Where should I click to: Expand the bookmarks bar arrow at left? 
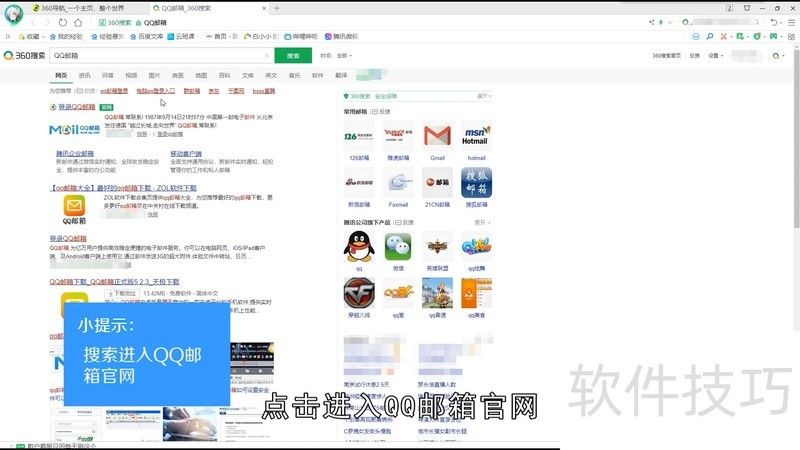pos(8,36)
